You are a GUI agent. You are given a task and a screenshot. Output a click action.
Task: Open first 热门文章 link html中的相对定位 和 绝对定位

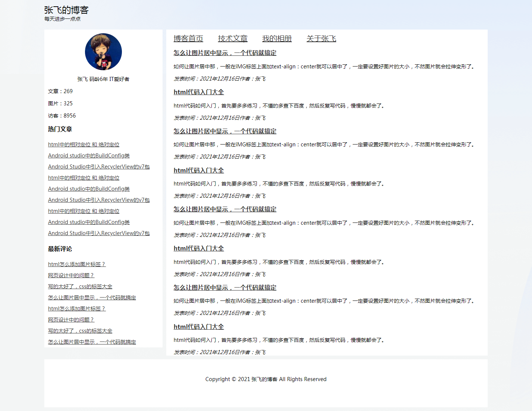[x=83, y=145]
